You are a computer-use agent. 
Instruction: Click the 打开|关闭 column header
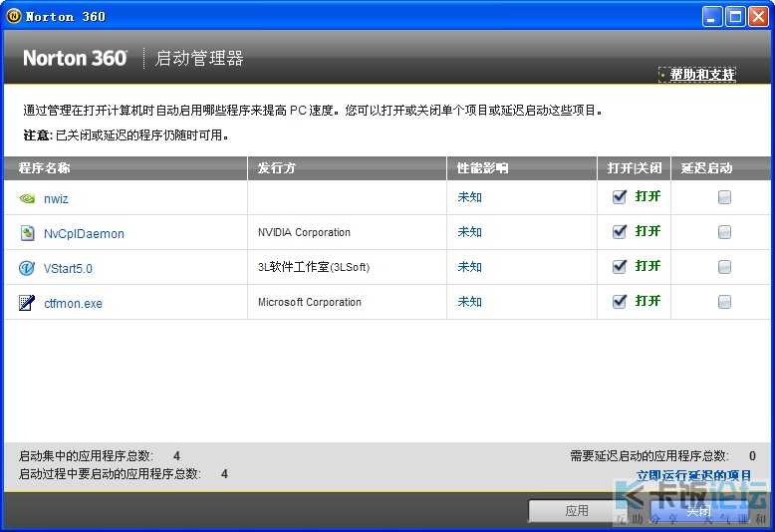click(635, 168)
